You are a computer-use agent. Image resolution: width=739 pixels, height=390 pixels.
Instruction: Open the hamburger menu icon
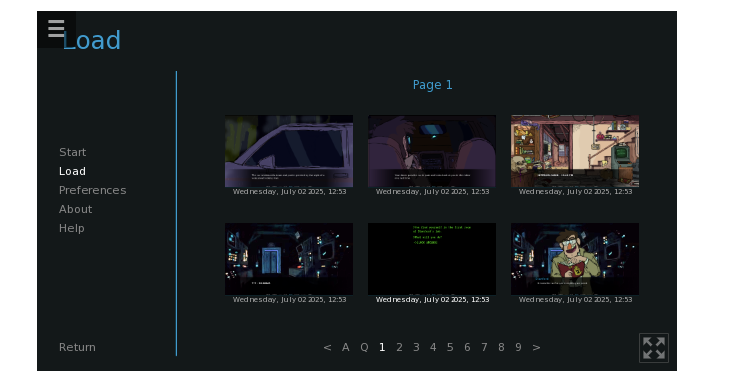56,29
